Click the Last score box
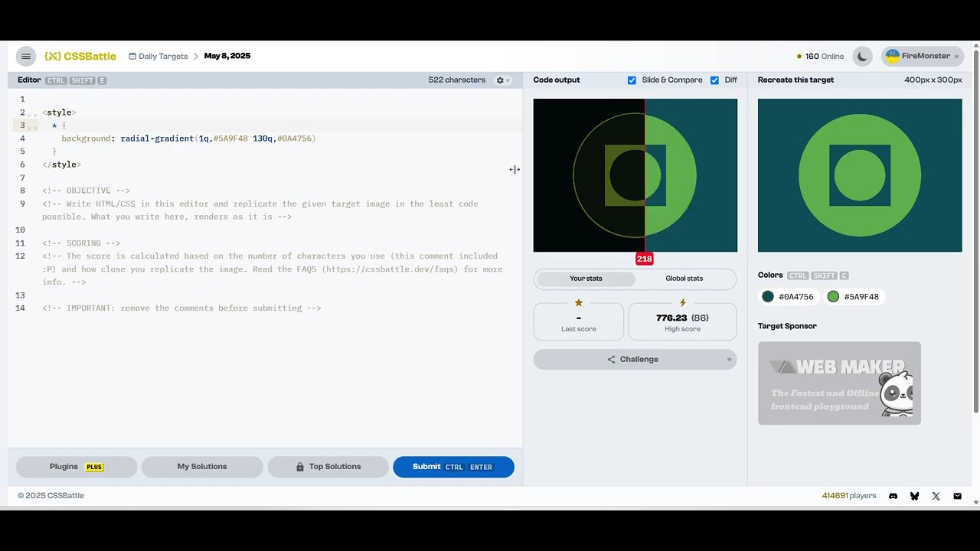980x551 pixels. (579, 321)
